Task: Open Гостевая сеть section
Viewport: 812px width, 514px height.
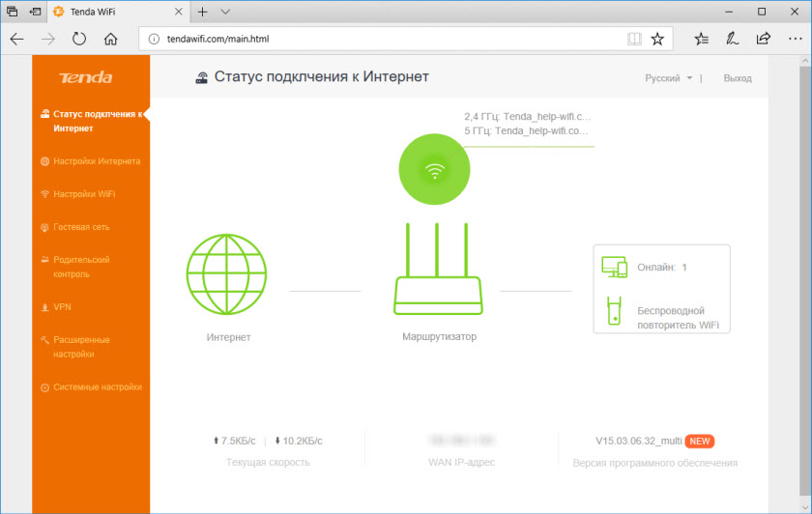Action: [x=81, y=227]
